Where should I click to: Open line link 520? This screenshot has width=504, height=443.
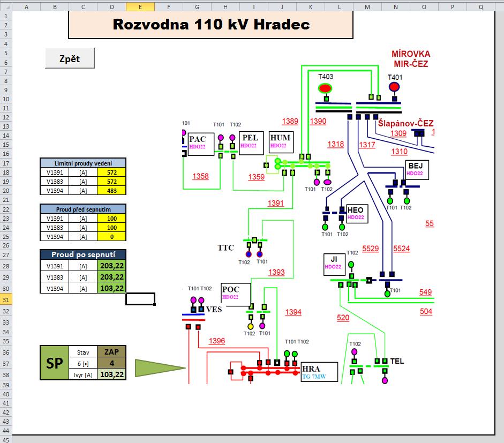click(x=343, y=318)
